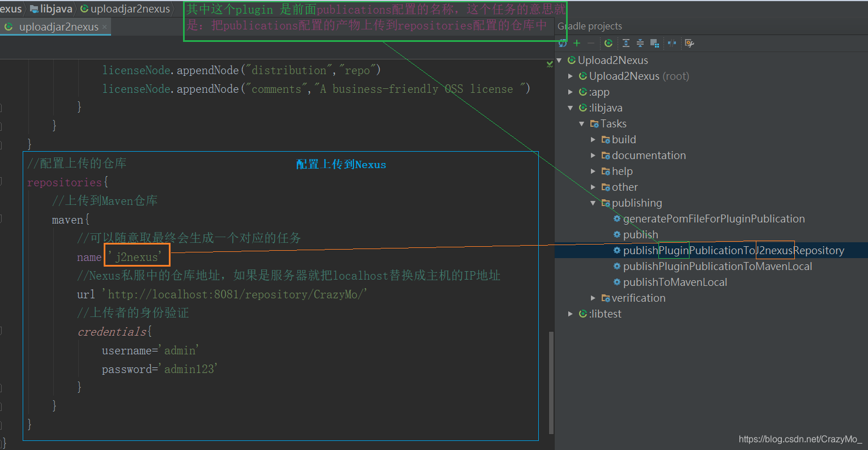Click the editor inspection checkmark indicator
The height and width of the screenshot is (450, 868).
pos(550,64)
